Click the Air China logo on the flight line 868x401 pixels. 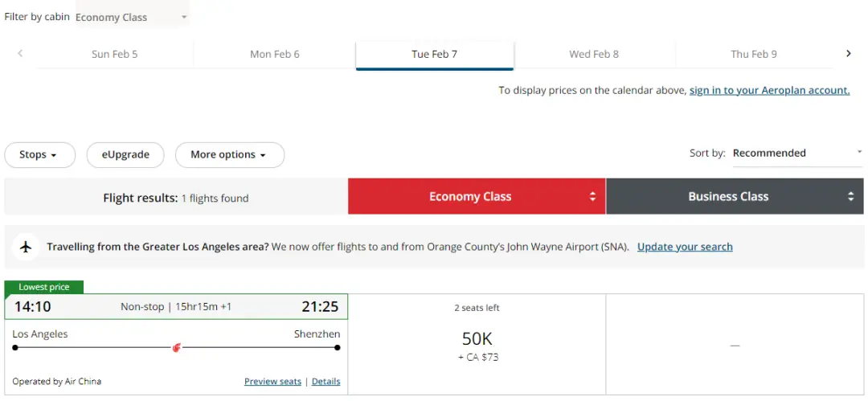(177, 348)
